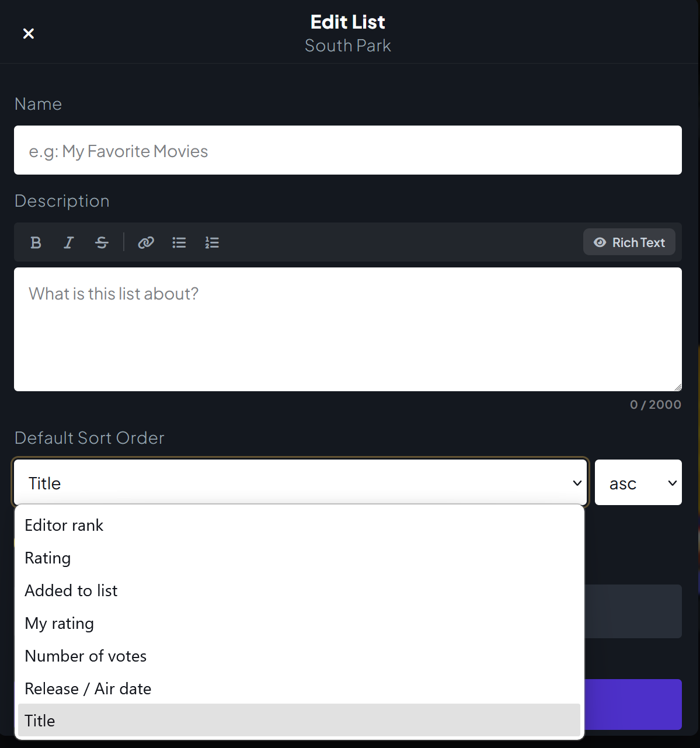Screen dimensions: 700x748
Task: Choose Rating from sort options
Action: 299,558
